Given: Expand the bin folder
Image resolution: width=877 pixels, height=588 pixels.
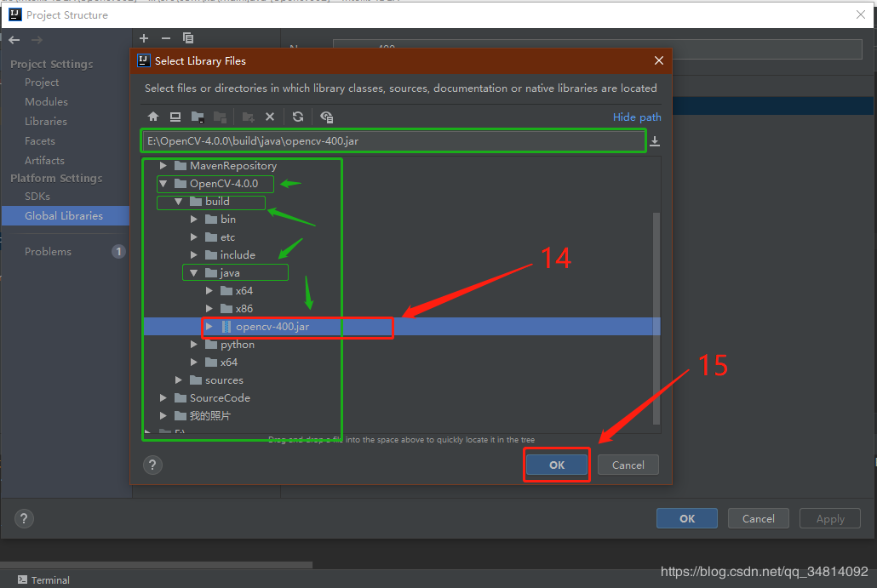Looking at the screenshot, I should 193,219.
